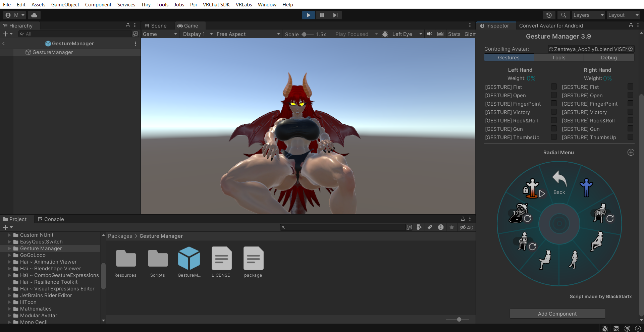This screenshot has width=644, height=332.
Task: Check the Right Hand Rock&Roll gesture
Action: [630, 120]
